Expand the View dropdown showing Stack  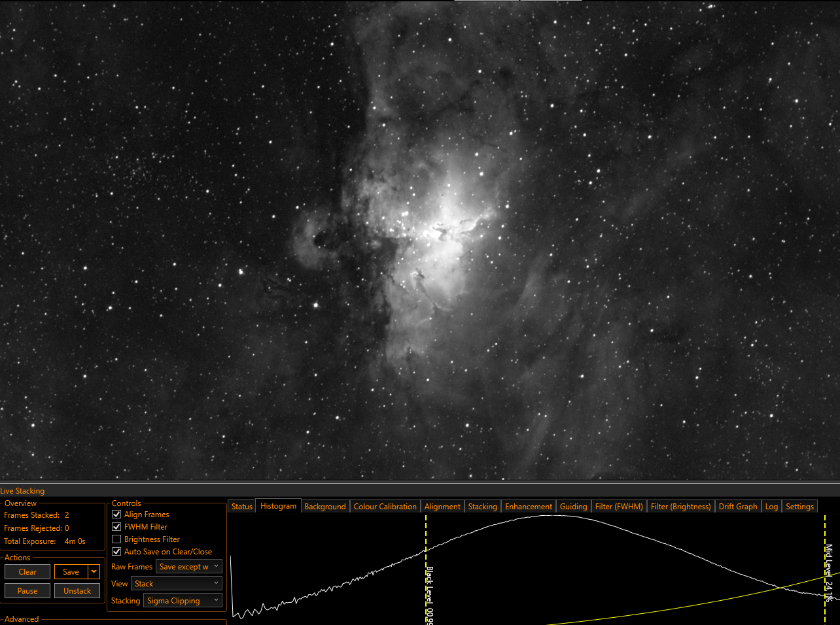tap(177, 584)
